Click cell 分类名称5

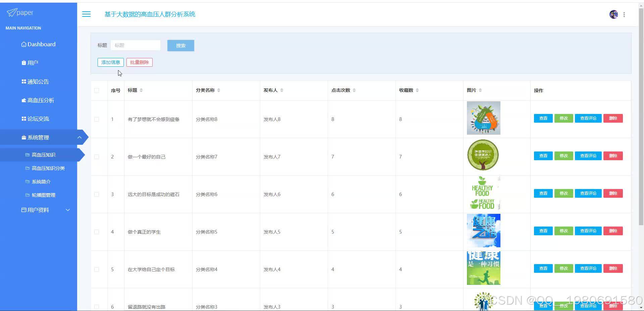[x=207, y=232]
